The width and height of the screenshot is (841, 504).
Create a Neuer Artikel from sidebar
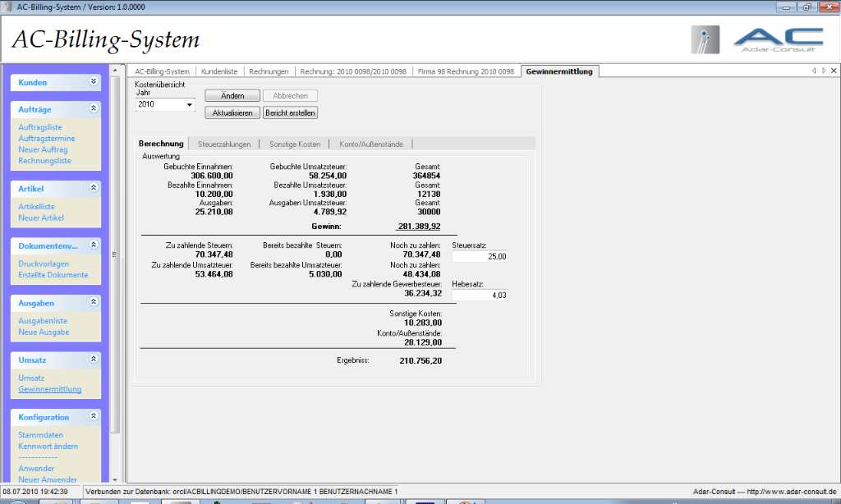[x=41, y=218]
